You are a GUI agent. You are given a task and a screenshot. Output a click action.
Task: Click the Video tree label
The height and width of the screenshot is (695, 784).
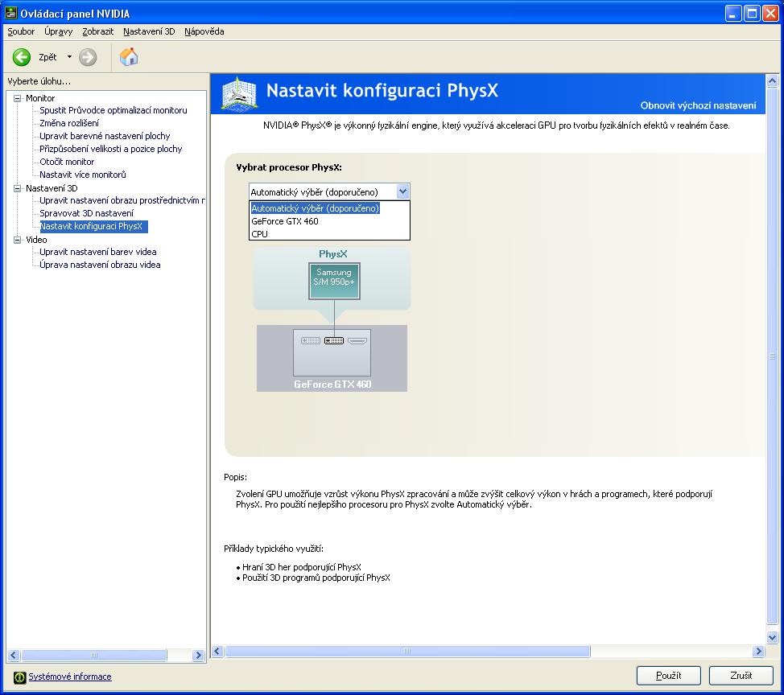pyautogui.click(x=36, y=240)
